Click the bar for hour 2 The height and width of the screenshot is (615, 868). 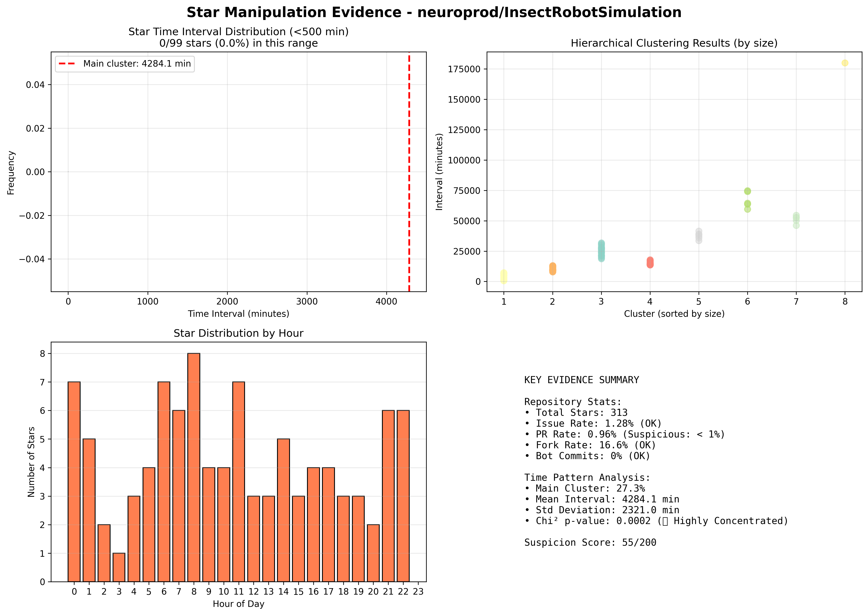(104, 553)
